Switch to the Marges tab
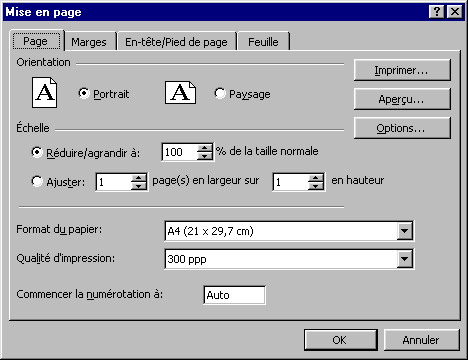This screenshot has width=468, height=360. 89,42
